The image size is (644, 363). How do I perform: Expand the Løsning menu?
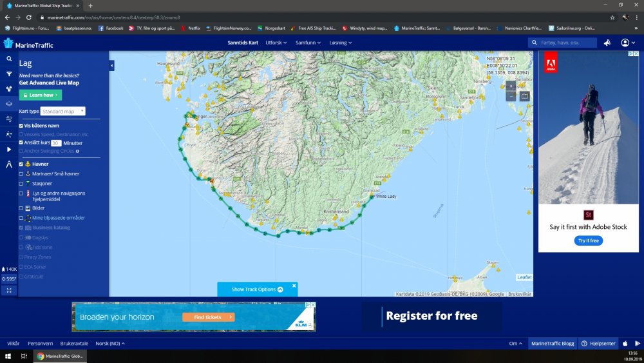pyautogui.click(x=341, y=43)
